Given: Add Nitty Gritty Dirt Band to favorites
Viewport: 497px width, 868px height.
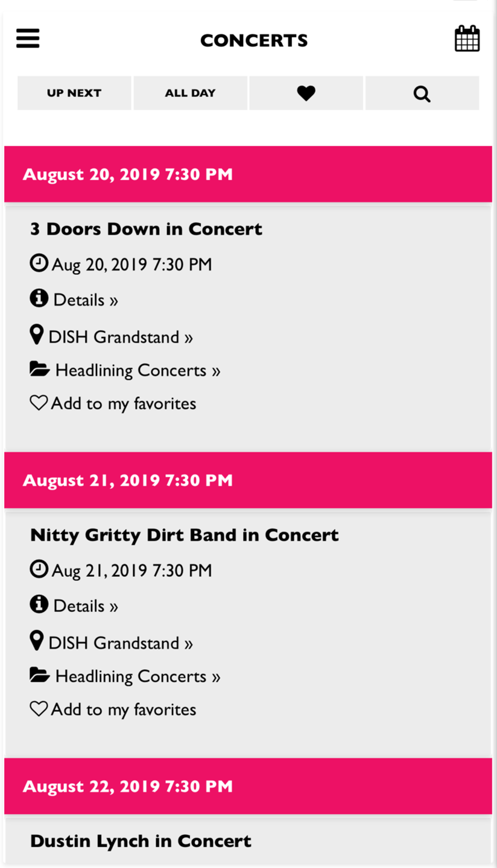Looking at the screenshot, I should coord(113,709).
